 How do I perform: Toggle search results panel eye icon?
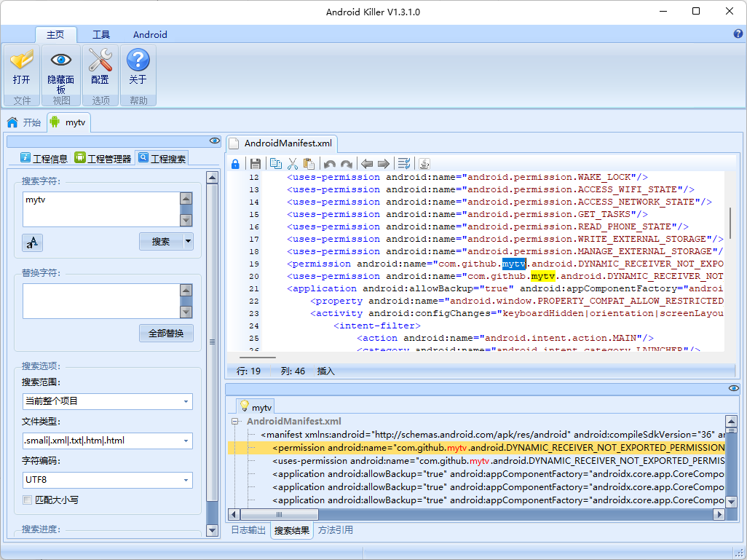pos(734,388)
